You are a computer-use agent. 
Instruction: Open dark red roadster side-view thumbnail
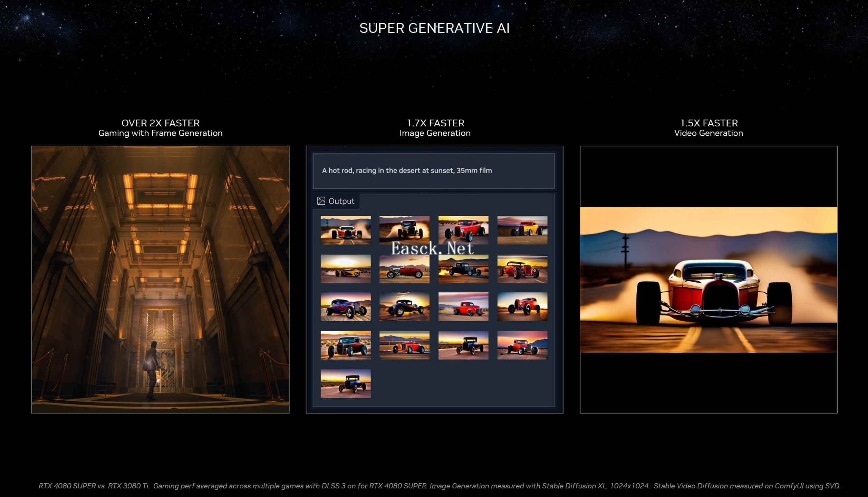click(x=404, y=271)
